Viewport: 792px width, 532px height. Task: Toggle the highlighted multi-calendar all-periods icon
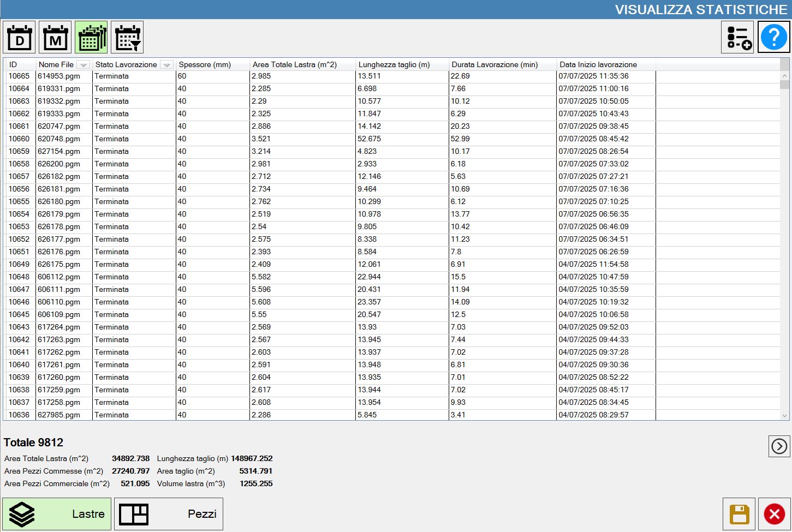coord(91,37)
